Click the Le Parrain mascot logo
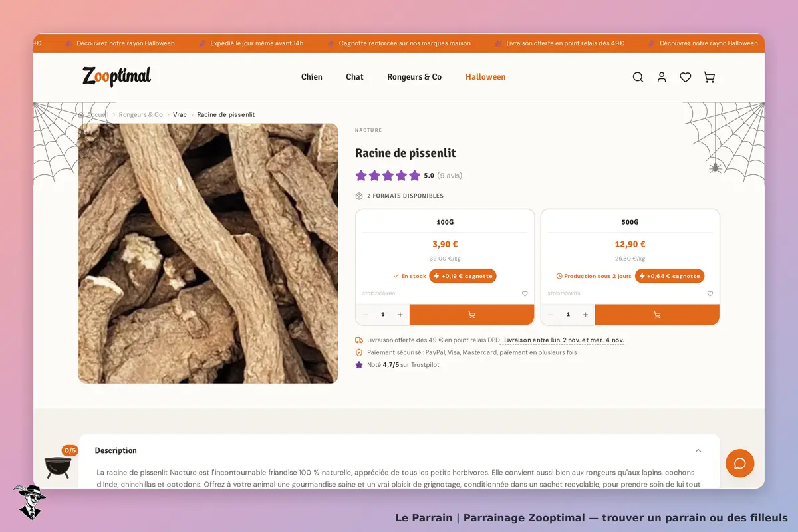The width and height of the screenshot is (798, 532). coord(29,502)
